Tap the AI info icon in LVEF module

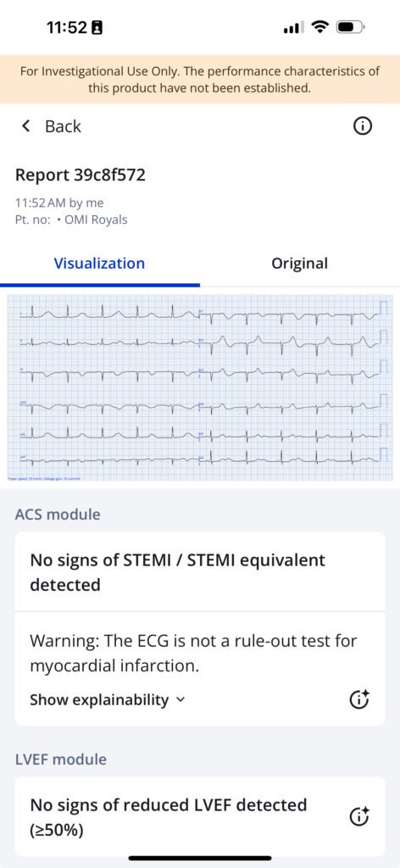pos(359,816)
